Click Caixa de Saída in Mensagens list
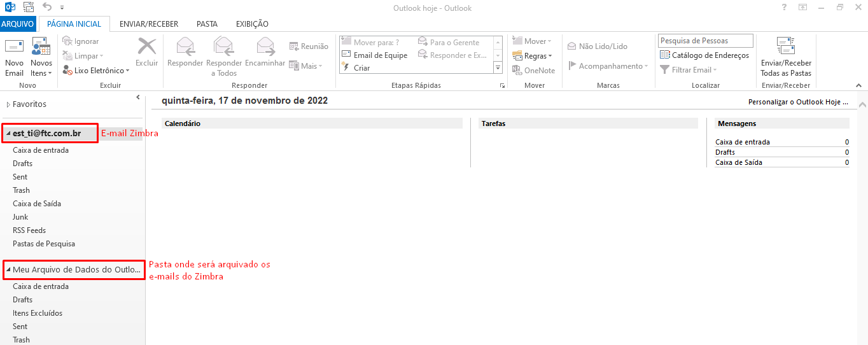868x345 pixels. pyautogui.click(x=739, y=162)
